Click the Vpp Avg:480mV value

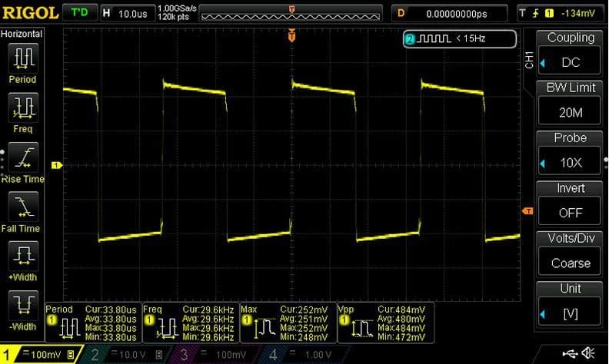coord(401,319)
